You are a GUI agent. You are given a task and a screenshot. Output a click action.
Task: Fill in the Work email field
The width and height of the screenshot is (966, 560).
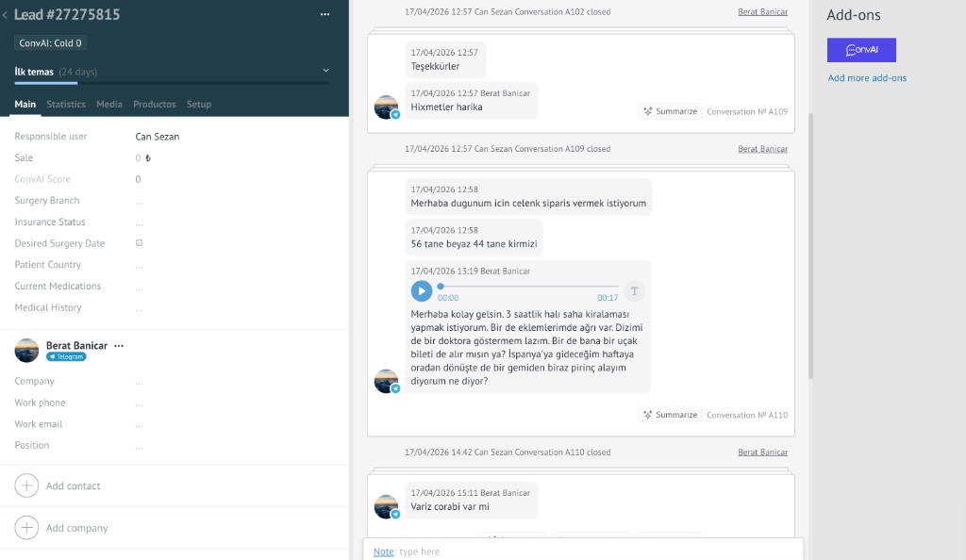point(140,425)
